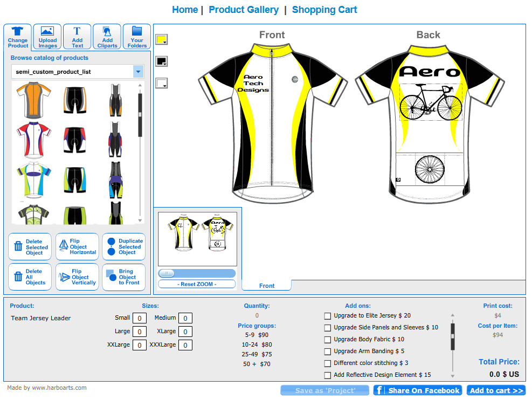Click Duplicate Selected Object button
The width and height of the screenshot is (532, 400).
[x=124, y=247]
